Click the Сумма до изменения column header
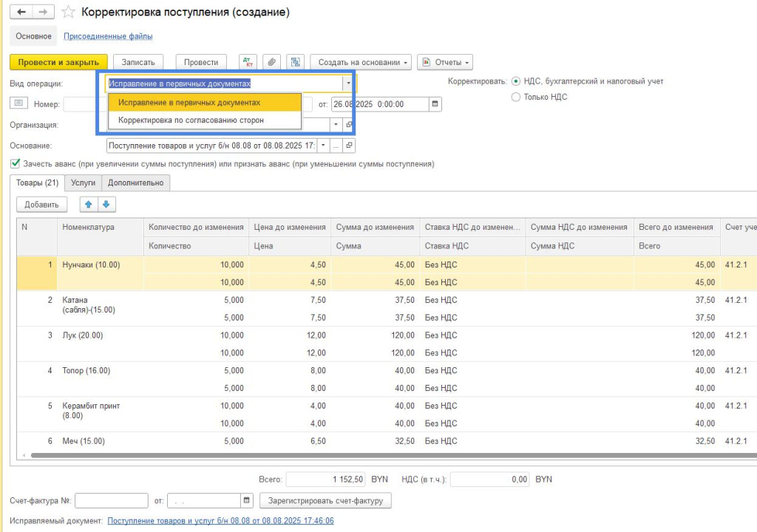Screen dimensions: 757x532 pyautogui.click(x=375, y=228)
